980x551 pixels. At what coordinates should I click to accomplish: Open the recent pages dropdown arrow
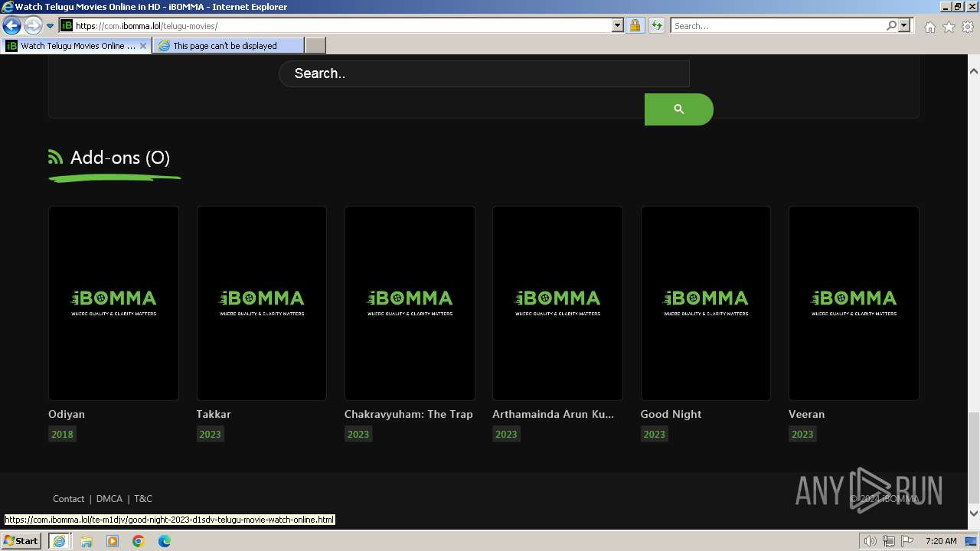coord(51,26)
